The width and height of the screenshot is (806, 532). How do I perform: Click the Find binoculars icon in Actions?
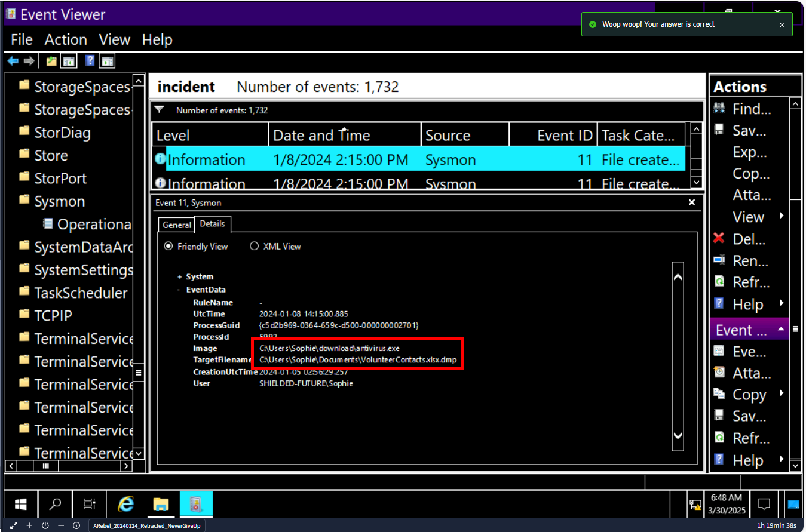click(719, 109)
